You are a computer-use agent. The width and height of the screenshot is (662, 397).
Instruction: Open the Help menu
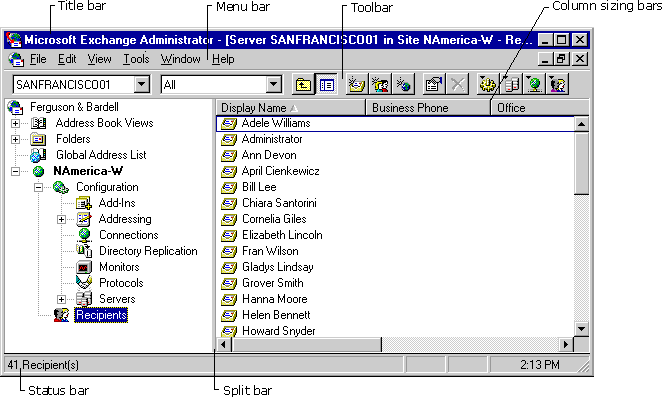pyautogui.click(x=223, y=59)
